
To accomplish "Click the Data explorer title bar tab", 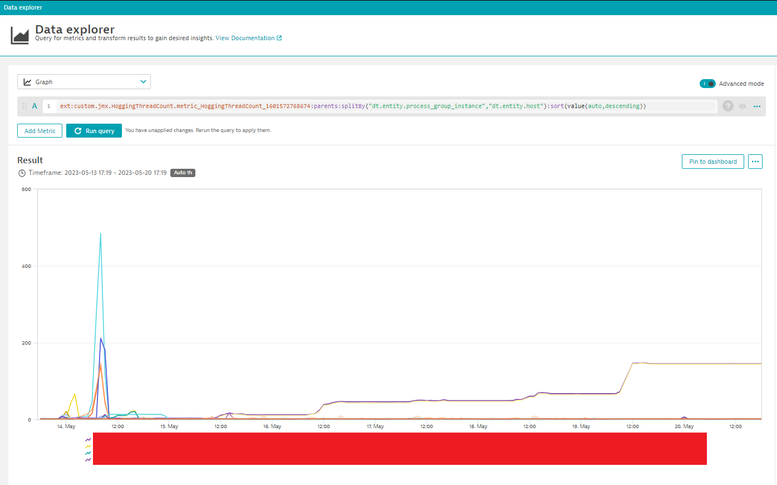I will click(23, 6).
